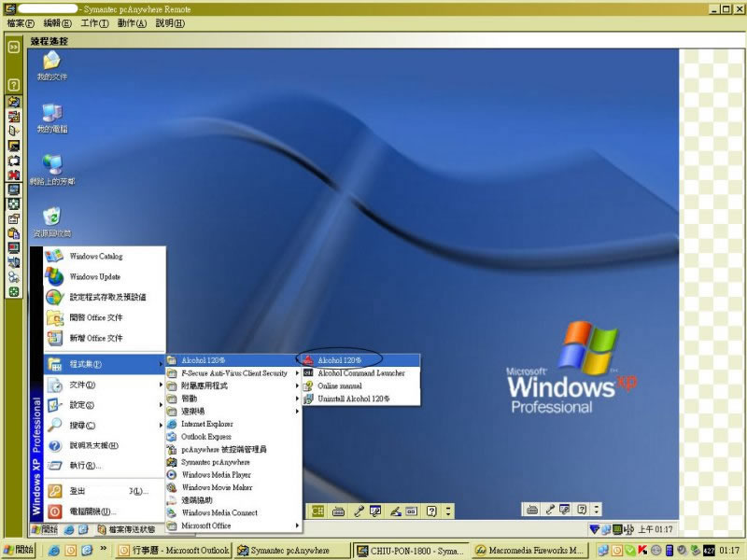Click 開始 Start button on remote desktop taskbar
This screenshot has width=747, height=560.
click(45, 529)
